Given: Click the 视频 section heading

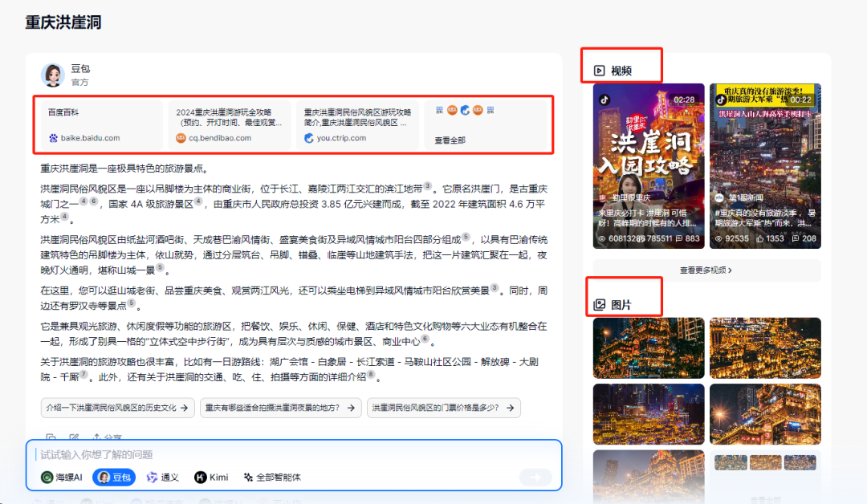Looking at the screenshot, I should tap(621, 71).
